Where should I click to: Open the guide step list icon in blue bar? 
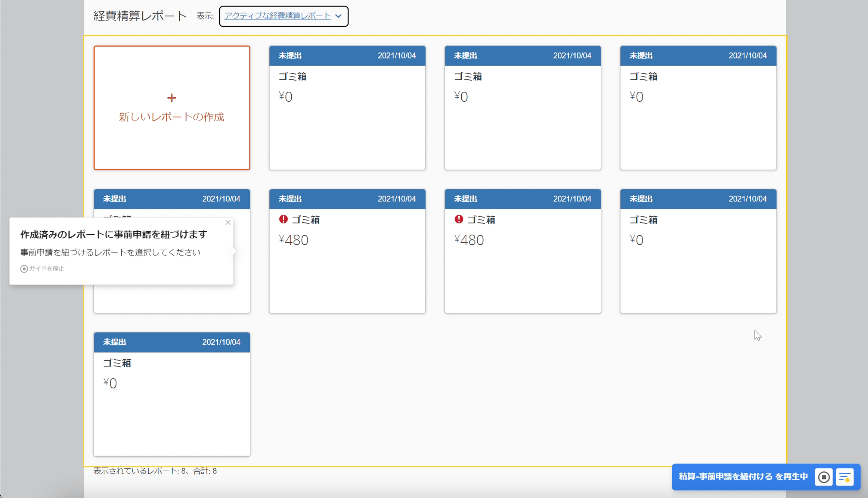pyautogui.click(x=844, y=477)
